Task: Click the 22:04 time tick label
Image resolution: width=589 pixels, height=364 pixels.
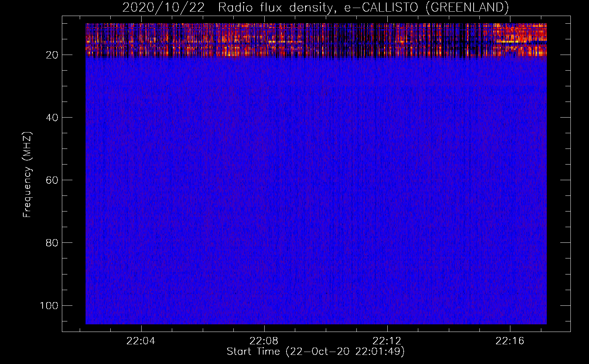Action: (141, 341)
